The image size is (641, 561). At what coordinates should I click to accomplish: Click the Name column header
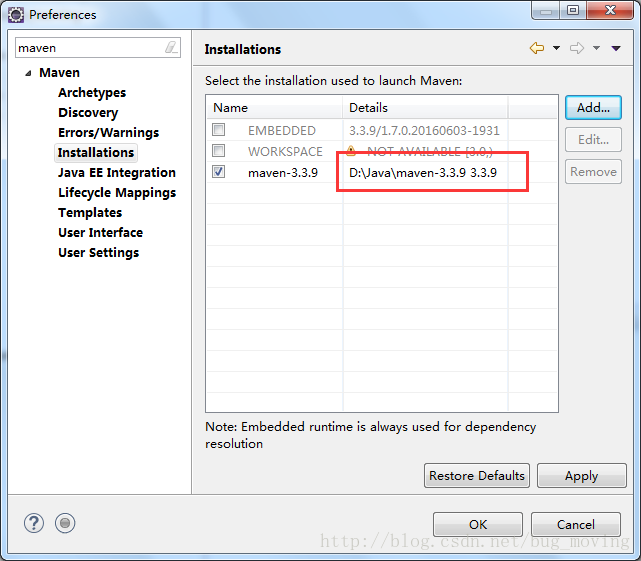pos(274,108)
